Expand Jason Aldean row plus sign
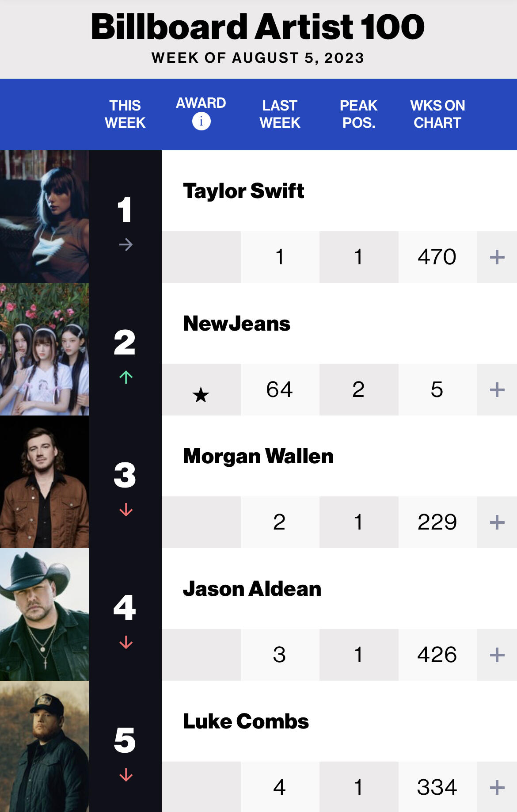The width and height of the screenshot is (517, 812). [x=497, y=655]
